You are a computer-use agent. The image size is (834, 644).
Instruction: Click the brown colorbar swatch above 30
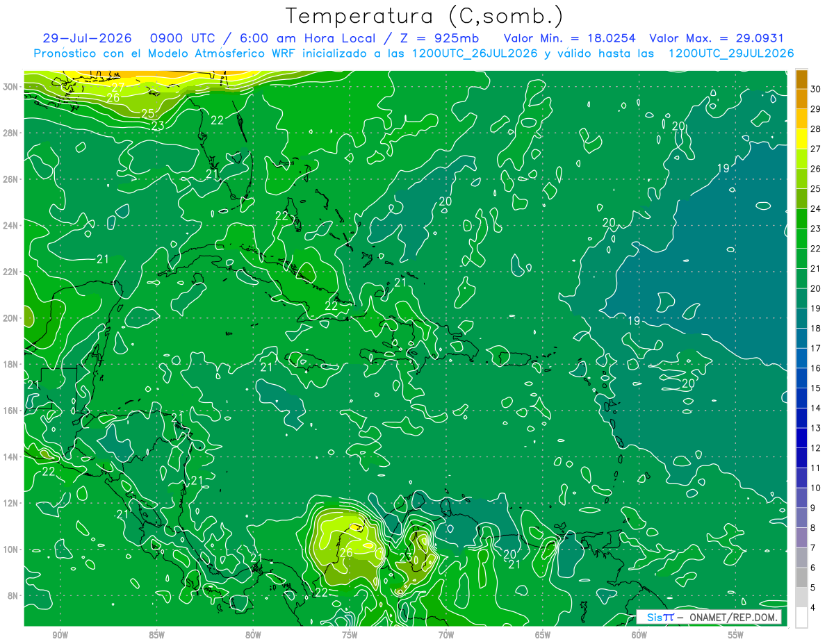click(x=801, y=79)
